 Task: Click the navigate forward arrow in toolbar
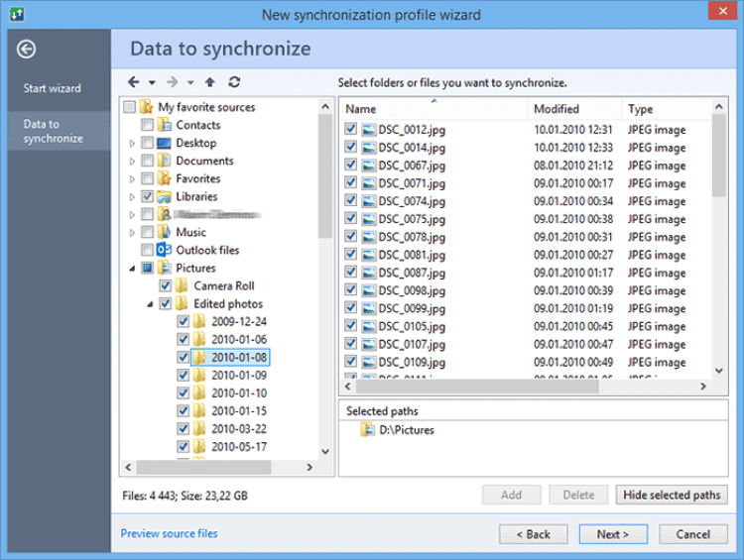pyautogui.click(x=173, y=82)
